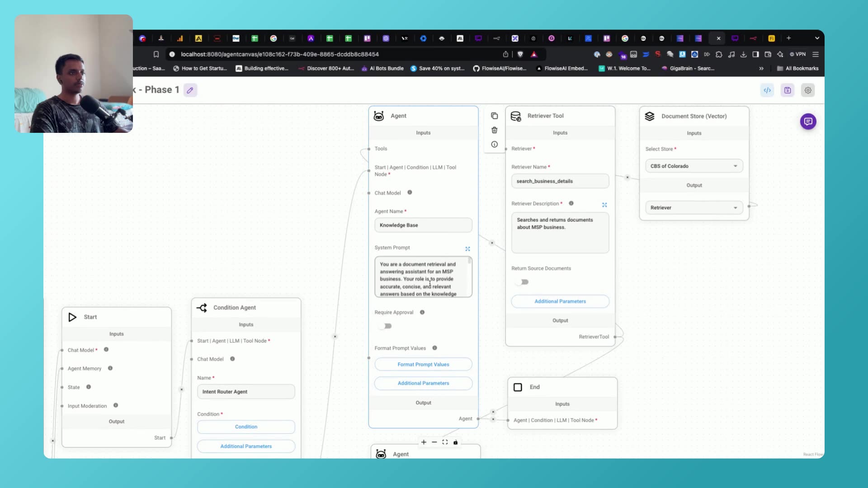This screenshot has width=868, height=488.
Task: Click the canvas lock icon
Action: pos(455,442)
